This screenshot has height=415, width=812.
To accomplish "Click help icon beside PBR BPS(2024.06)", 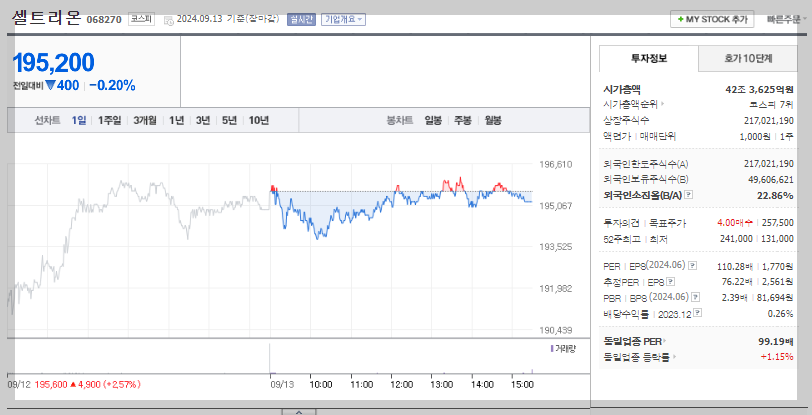I will click(696, 297).
